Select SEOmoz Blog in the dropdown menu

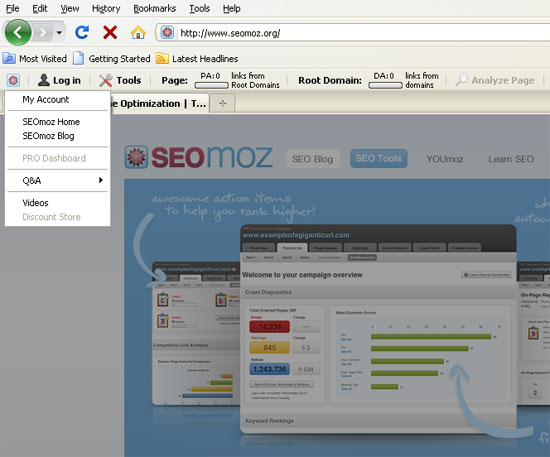[58, 136]
